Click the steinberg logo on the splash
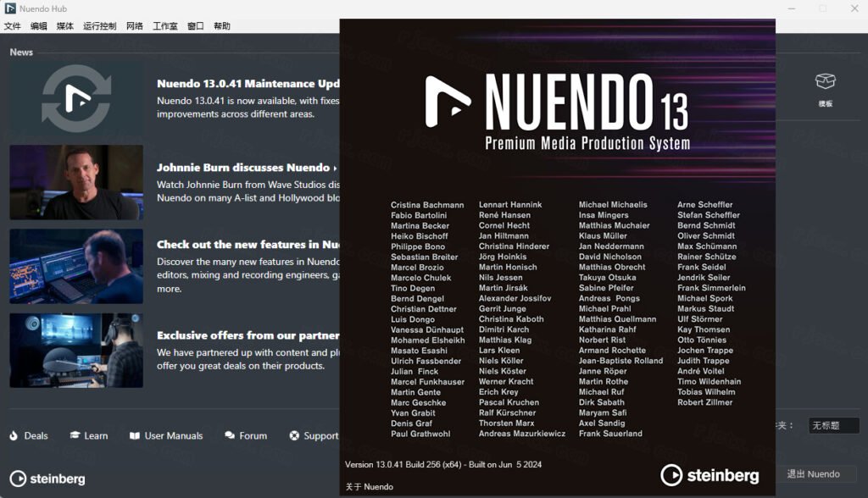868x498 pixels. [710, 475]
